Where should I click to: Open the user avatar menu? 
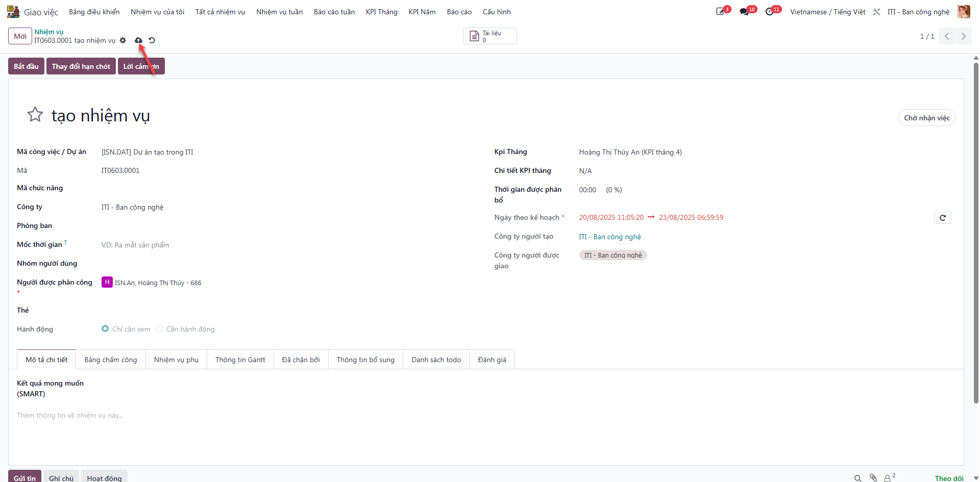click(x=964, y=12)
